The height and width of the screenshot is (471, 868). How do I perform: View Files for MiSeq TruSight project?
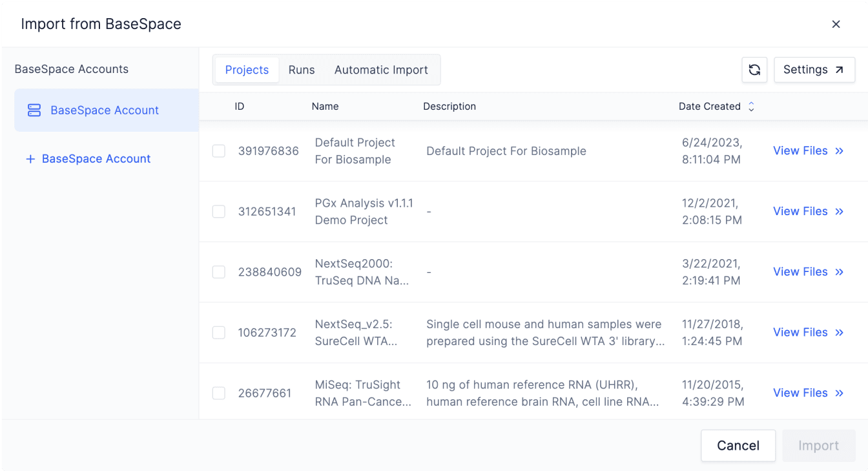click(809, 393)
